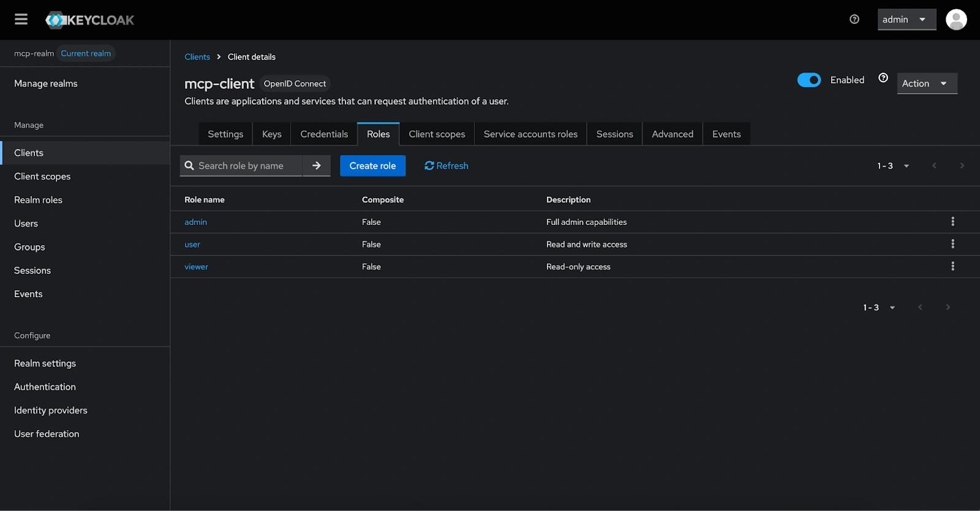
Task: Toggle the Enabled switch for mcp-client
Action: click(x=809, y=80)
